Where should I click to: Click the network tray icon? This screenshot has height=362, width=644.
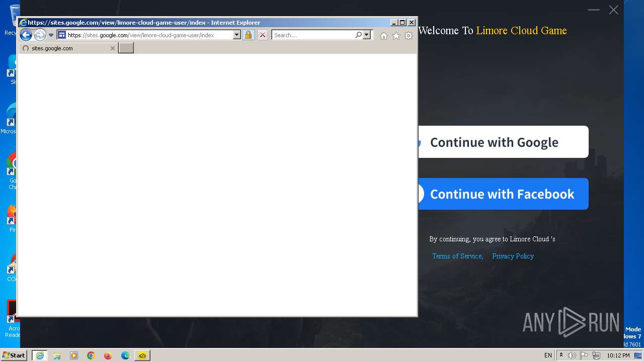tap(596, 355)
